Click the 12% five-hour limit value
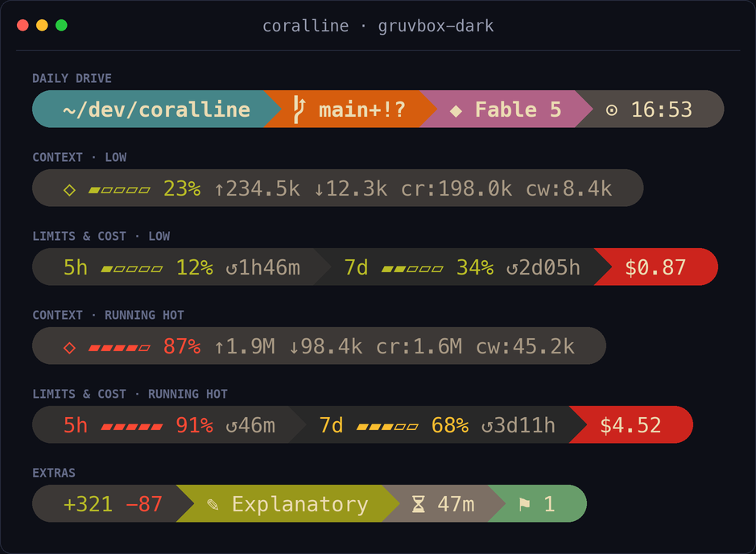Image resolution: width=756 pixels, height=554 pixels. pos(194,267)
